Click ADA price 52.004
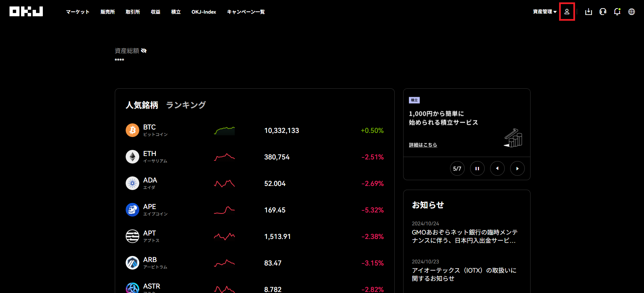644x293 pixels. point(275,184)
